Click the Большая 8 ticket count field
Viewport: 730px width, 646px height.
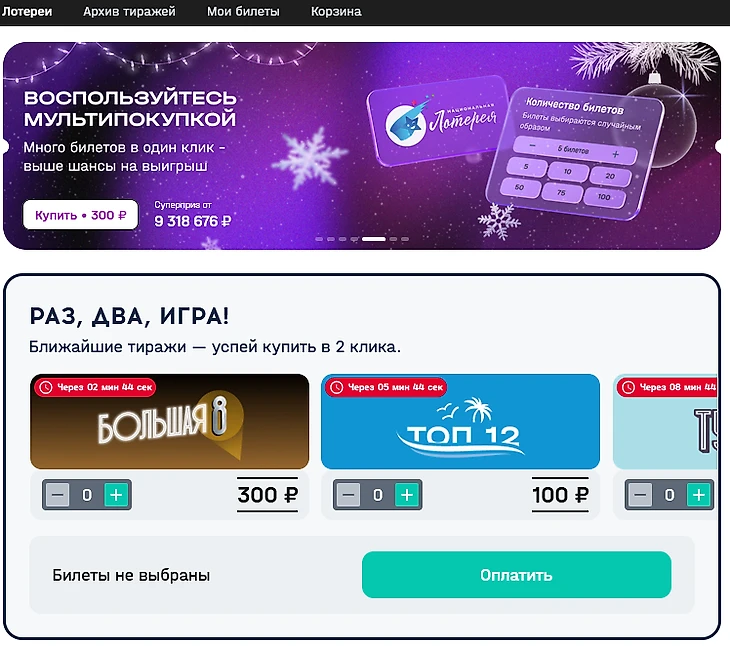pos(87,495)
